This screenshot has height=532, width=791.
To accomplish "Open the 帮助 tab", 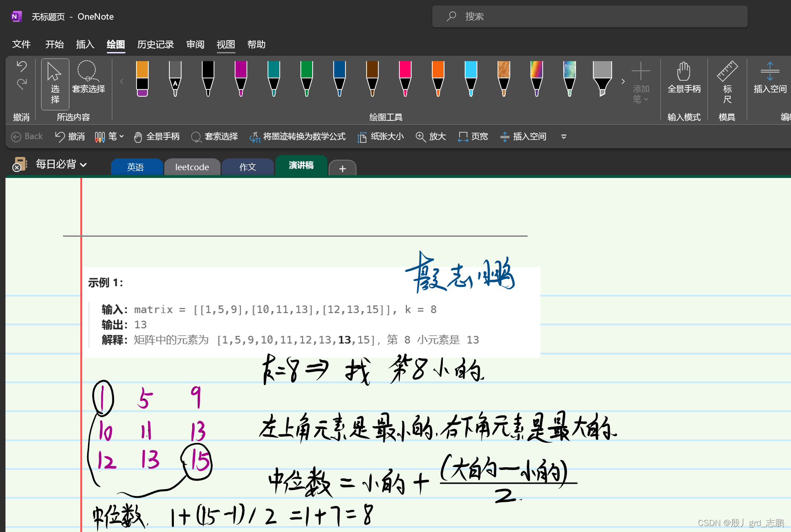I will pyautogui.click(x=257, y=44).
